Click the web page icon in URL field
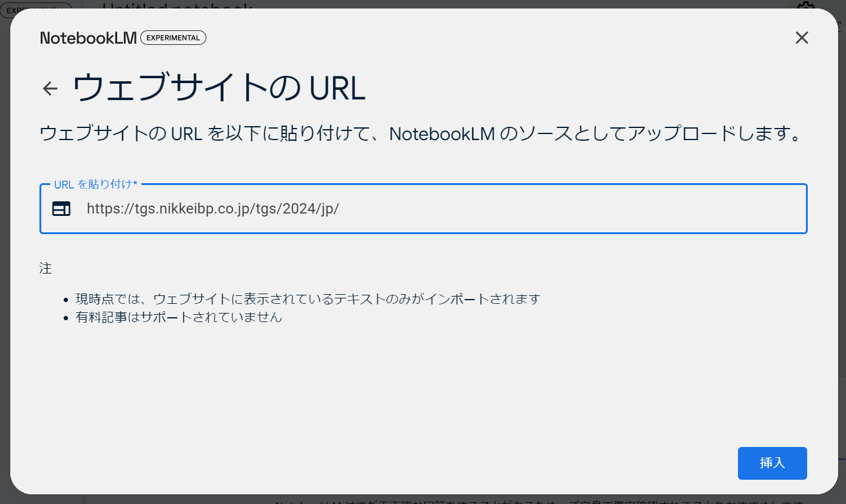This screenshot has width=846, height=504. point(61,209)
